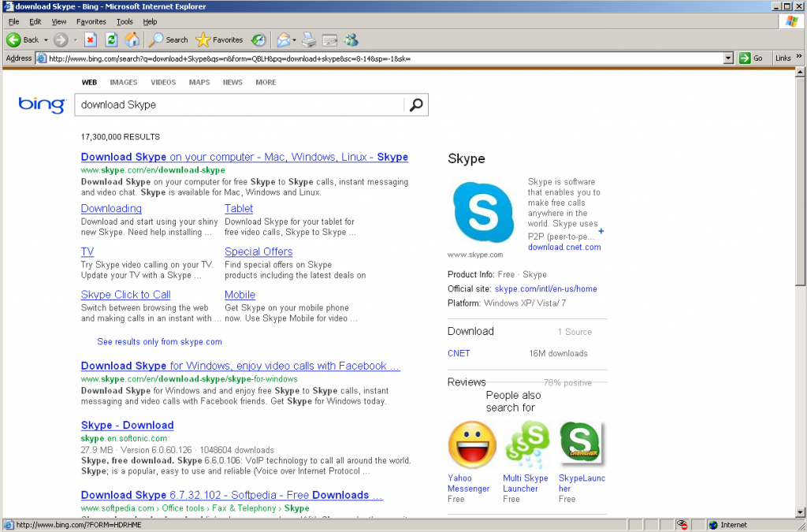Click the Bing logo
The image size is (807, 532).
click(43, 105)
